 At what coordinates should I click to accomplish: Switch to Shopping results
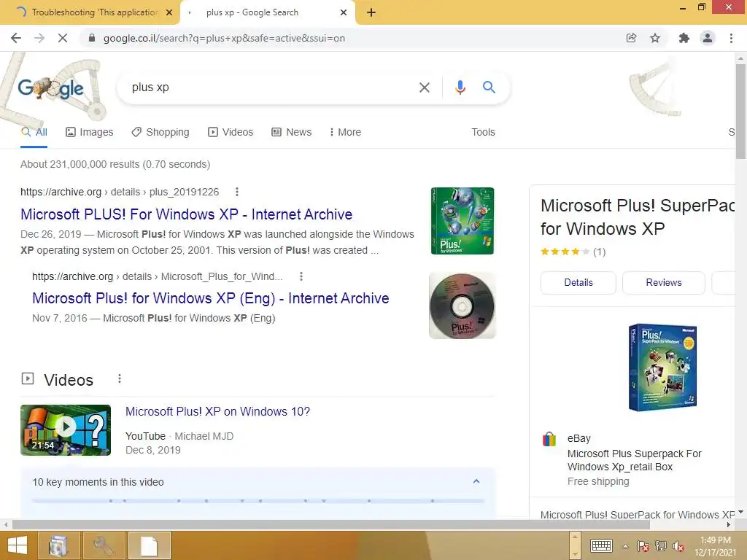tap(160, 132)
